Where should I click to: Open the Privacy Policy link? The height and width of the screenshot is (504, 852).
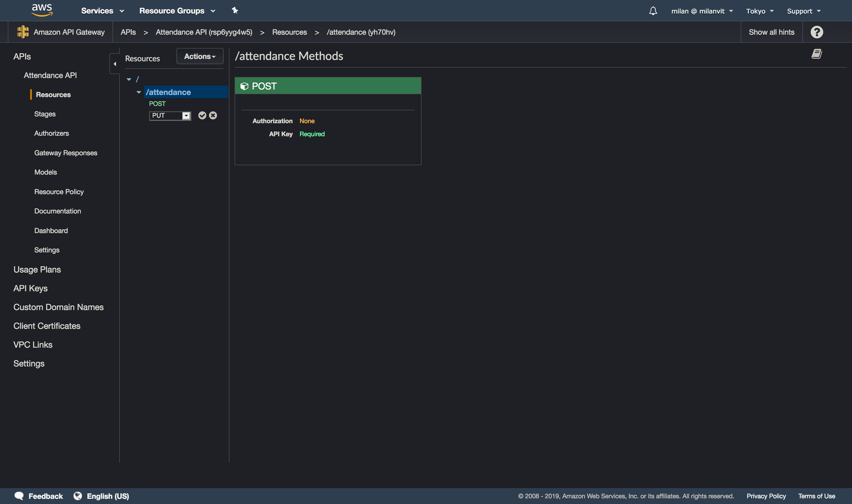pos(766,496)
